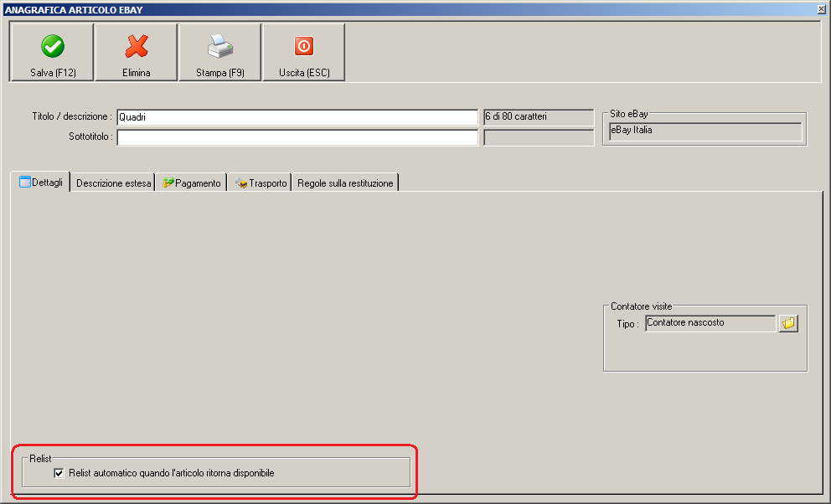Click the Elimina red X button
This screenshot has height=504, width=831.
pyautogui.click(x=137, y=53)
